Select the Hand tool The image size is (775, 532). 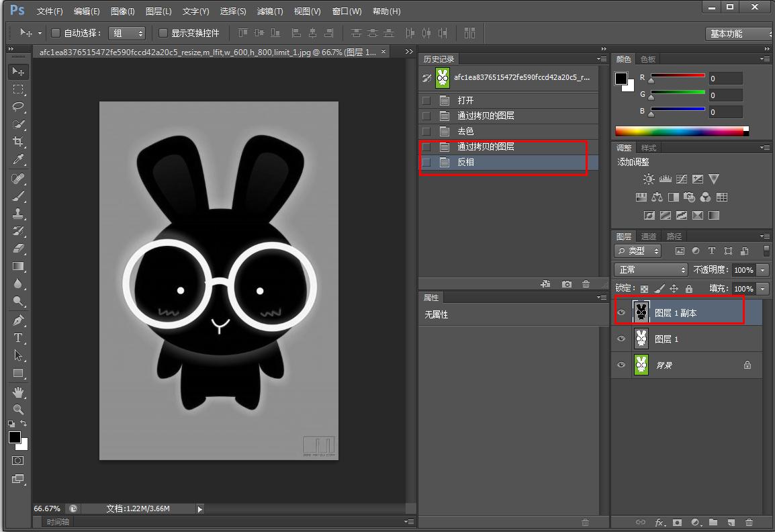coord(18,392)
